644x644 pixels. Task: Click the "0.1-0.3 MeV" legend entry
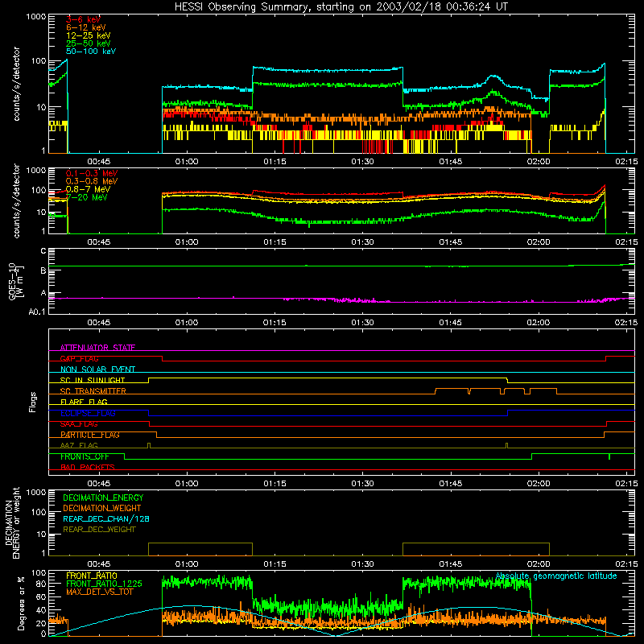(x=92, y=173)
